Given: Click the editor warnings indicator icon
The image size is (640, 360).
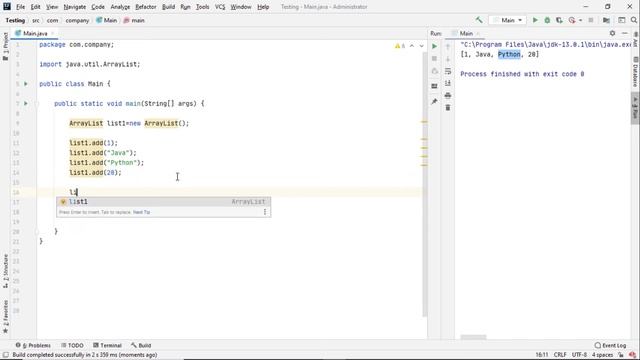Looking at the screenshot, I should [x=400, y=46].
